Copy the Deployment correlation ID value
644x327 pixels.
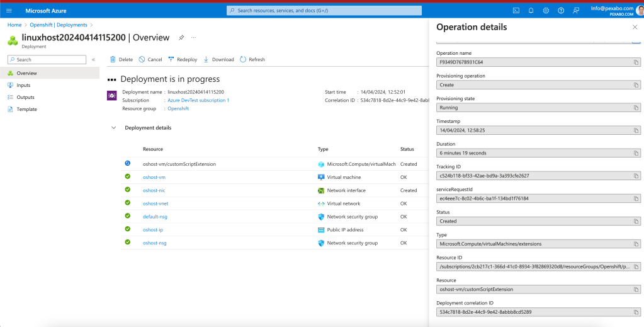pos(636,312)
